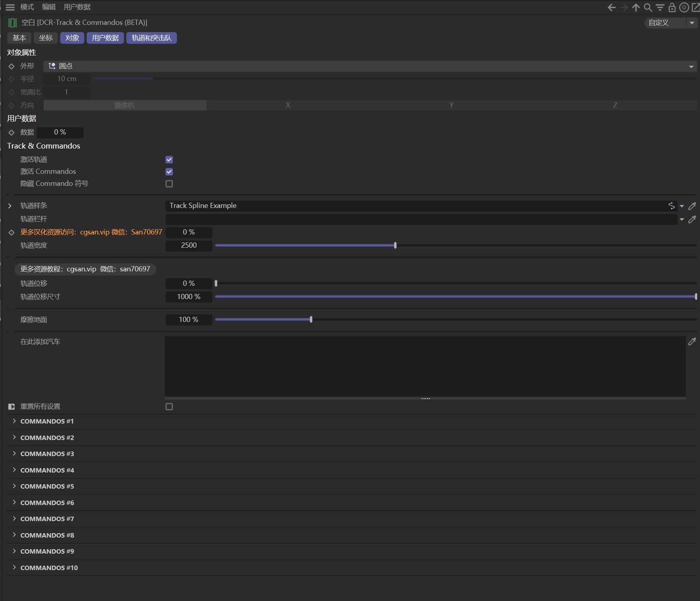
Task: Tick the 重置所有设置 checkbox
Action: [x=169, y=407]
